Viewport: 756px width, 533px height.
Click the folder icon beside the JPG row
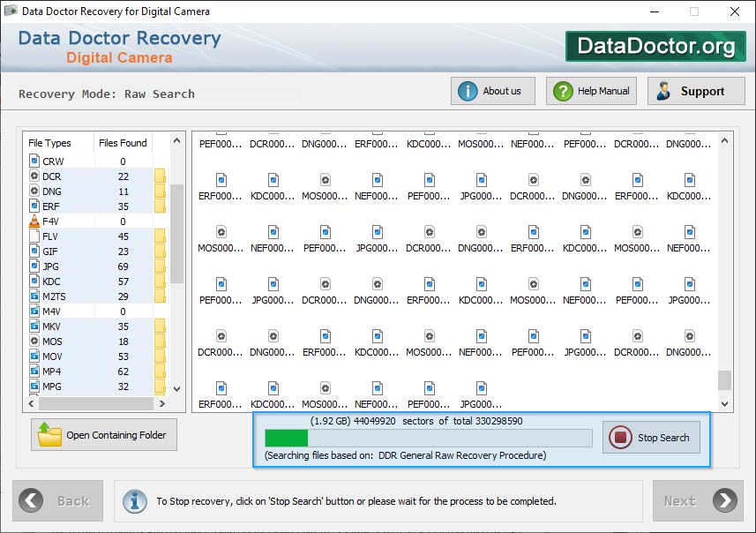point(160,266)
